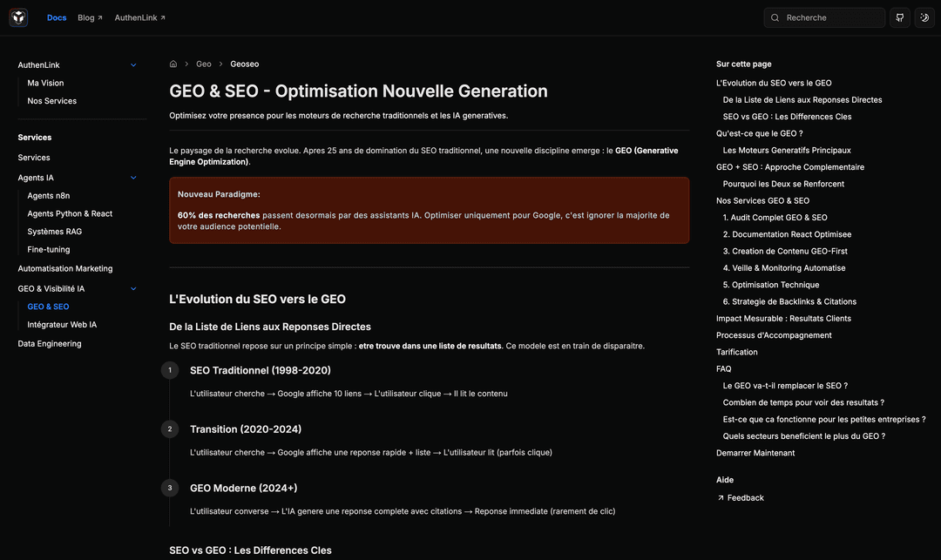Screen dimensions: 941x560
Task: Collapse the Agents IA sidebar section
Action: [133, 178]
